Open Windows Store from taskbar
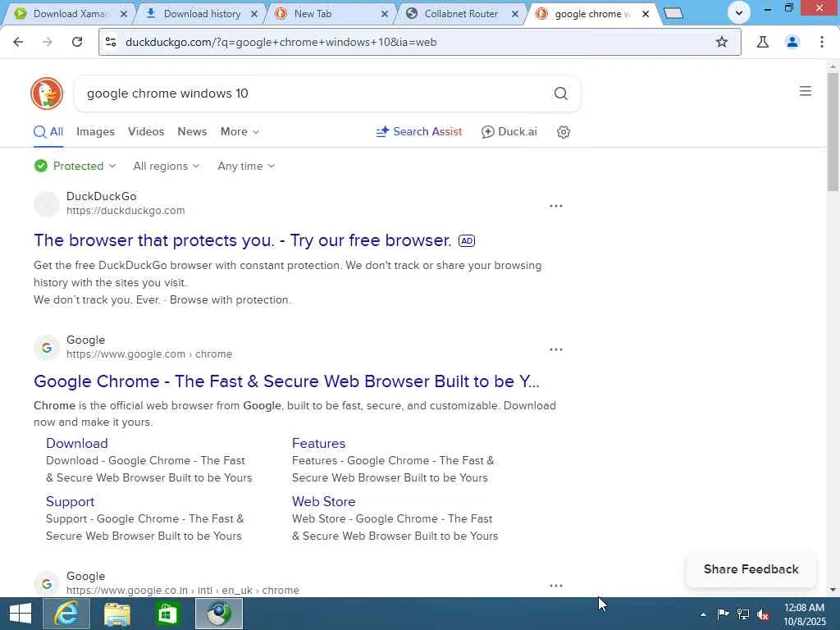The image size is (840, 630). 167,614
